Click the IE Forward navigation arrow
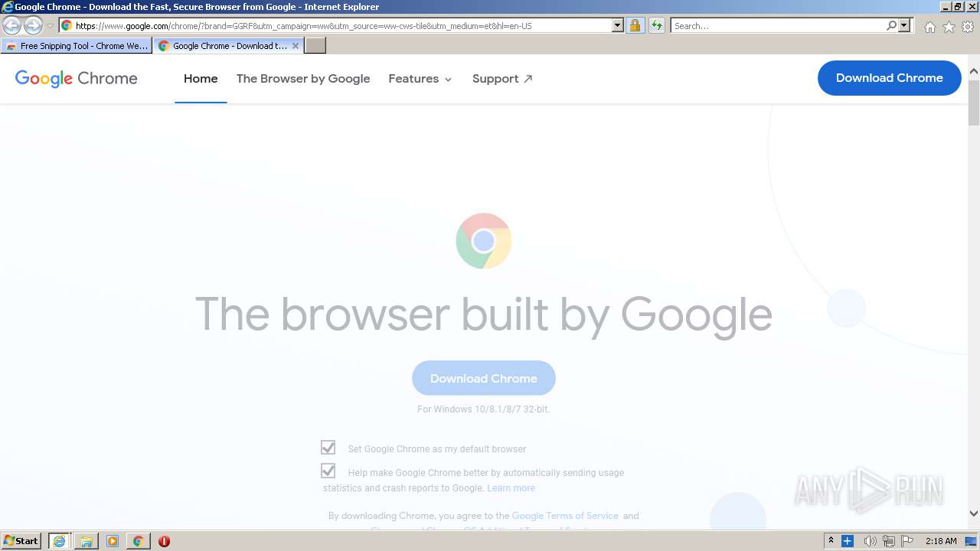This screenshot has height=551, width=980. (33, 26)
